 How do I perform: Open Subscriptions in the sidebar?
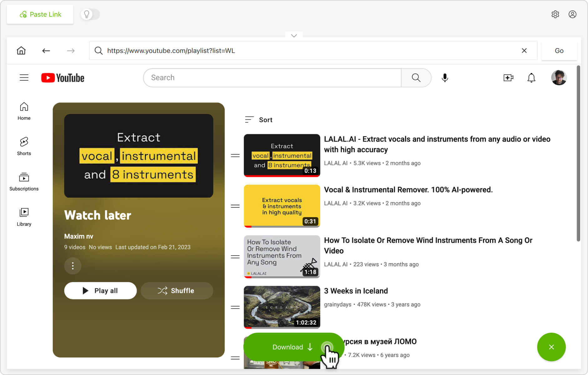pos(24,182)
